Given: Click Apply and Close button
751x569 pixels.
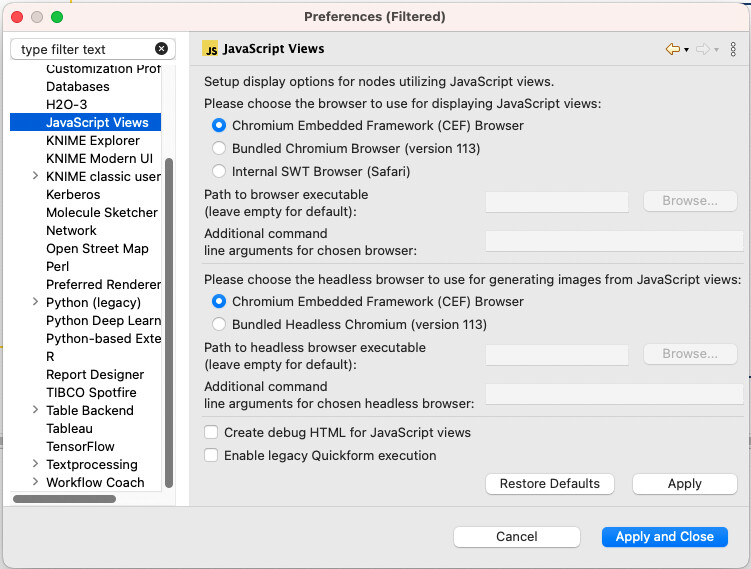Looking at the screenshot, I should click(x=665, y=537).
